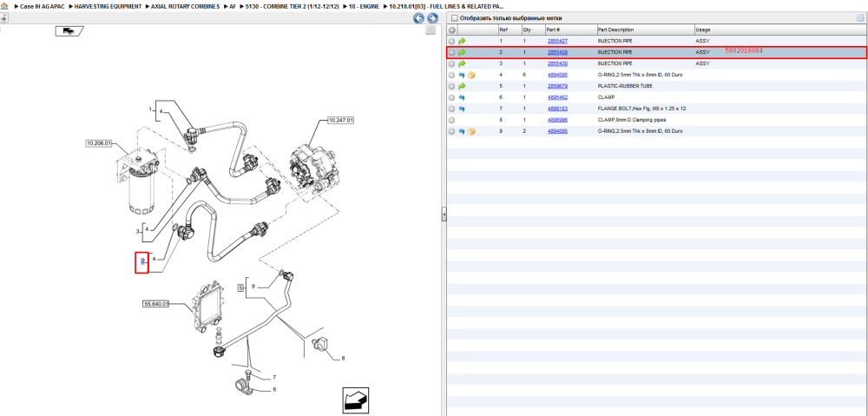Click the blue arrow on the Ref 4 O-RING row
This screenshot has width=868, height=416.
pyautogui.click(x=461, y=75)
